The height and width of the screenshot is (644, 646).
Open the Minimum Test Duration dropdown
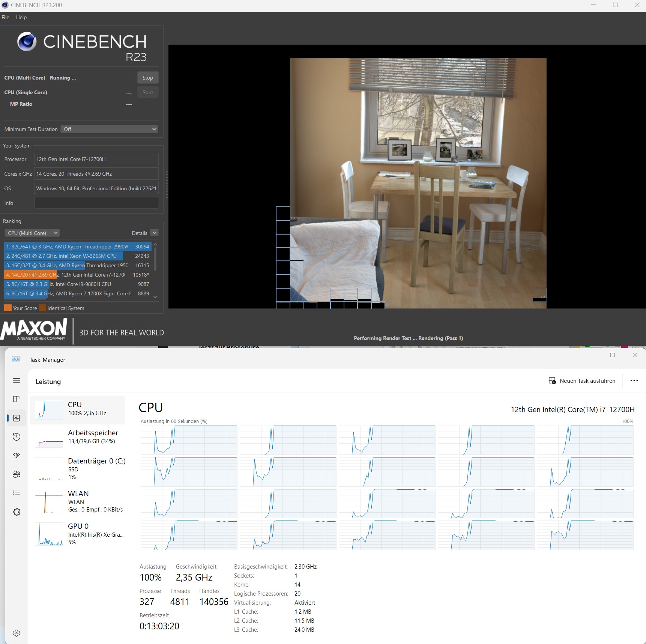click(x=110, y=129)
